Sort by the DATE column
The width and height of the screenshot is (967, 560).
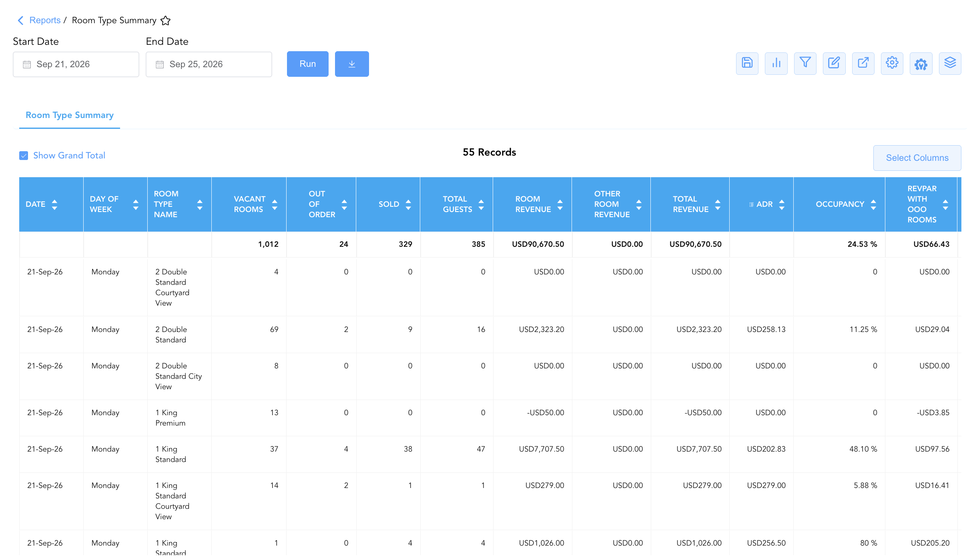click(x=54, y=204)
